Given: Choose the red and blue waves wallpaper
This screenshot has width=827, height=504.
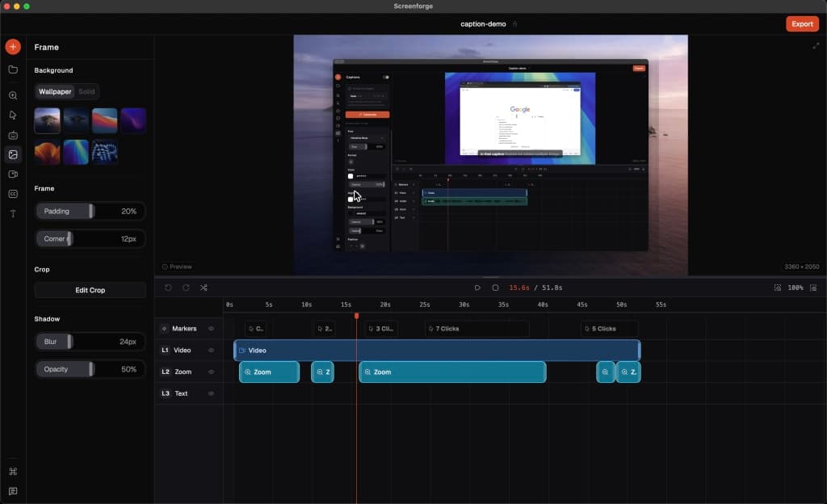Looking at the screenshot, I should pyautogui.click(x=104, y=120).
